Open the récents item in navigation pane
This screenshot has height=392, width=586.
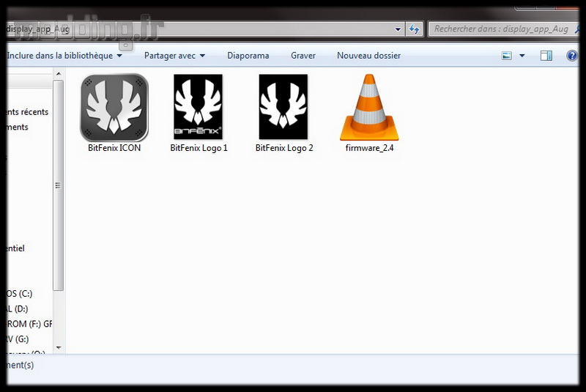[x=28, y=112]
